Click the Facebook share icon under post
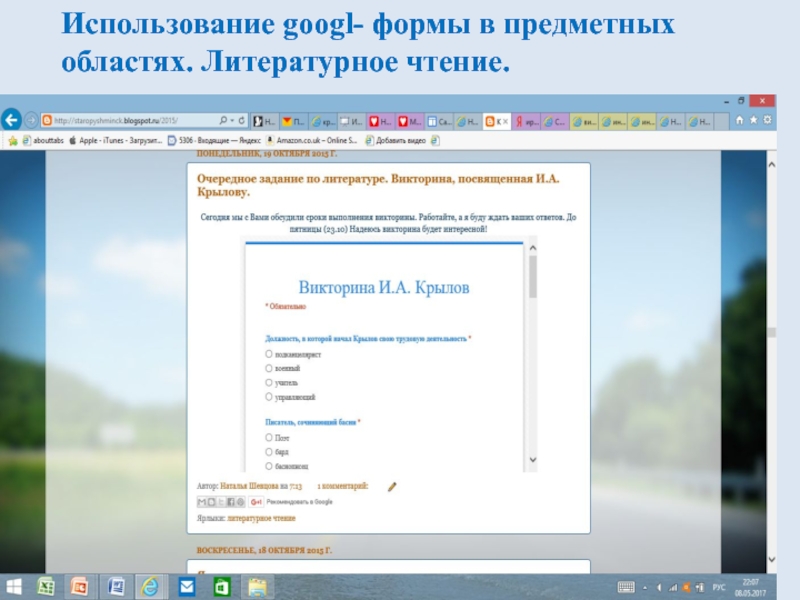Viewport: 800px width, 600px height. 230,501
